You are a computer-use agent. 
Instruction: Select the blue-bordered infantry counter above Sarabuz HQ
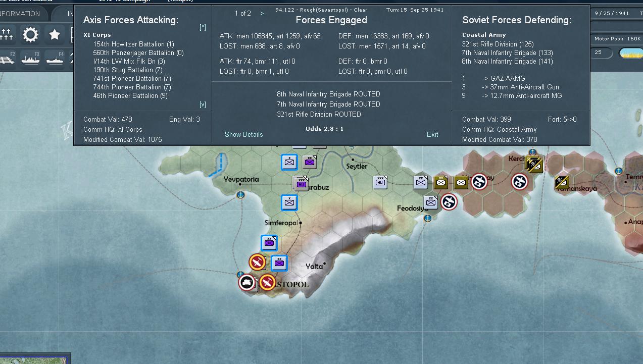tap(289, 162)
